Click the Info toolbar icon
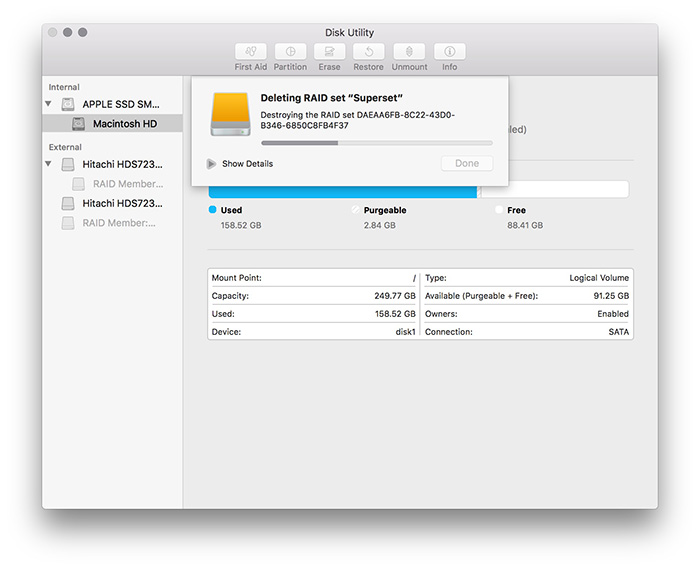The height and width of the screenshot is (569, 700). (450, 52)
